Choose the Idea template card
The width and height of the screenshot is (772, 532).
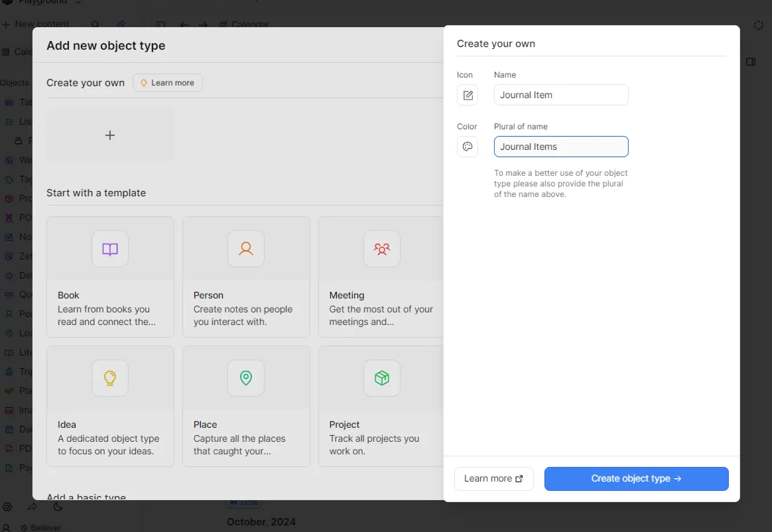(x=110, y=407)
